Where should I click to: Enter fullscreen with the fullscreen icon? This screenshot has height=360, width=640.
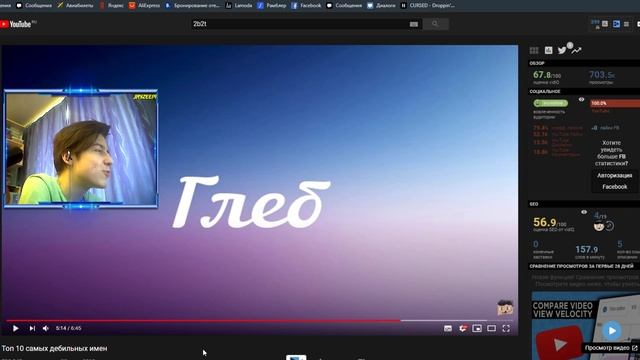[506, 328]
